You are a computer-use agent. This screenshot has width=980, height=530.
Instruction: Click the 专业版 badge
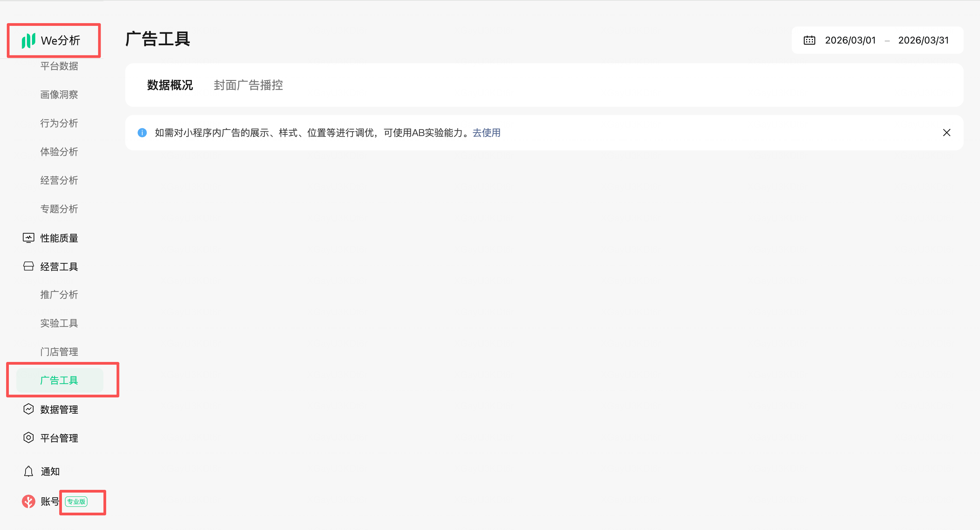pyautogui.click(x=76, y=501)
